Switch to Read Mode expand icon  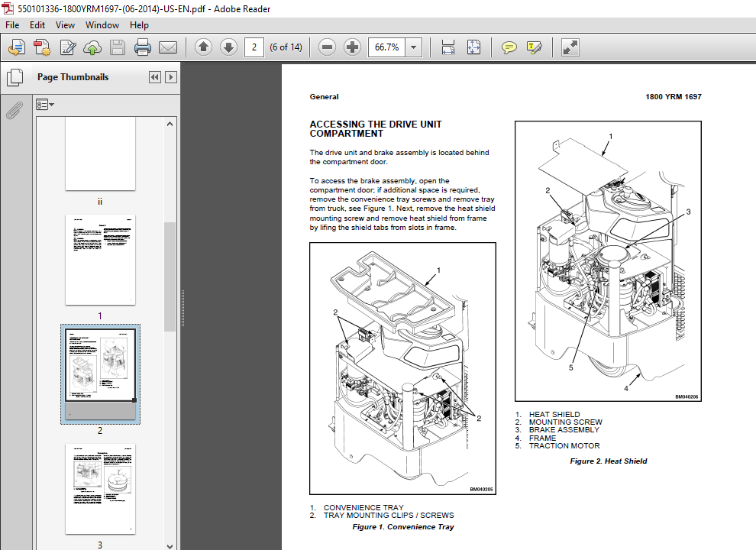tap(570, 47)
